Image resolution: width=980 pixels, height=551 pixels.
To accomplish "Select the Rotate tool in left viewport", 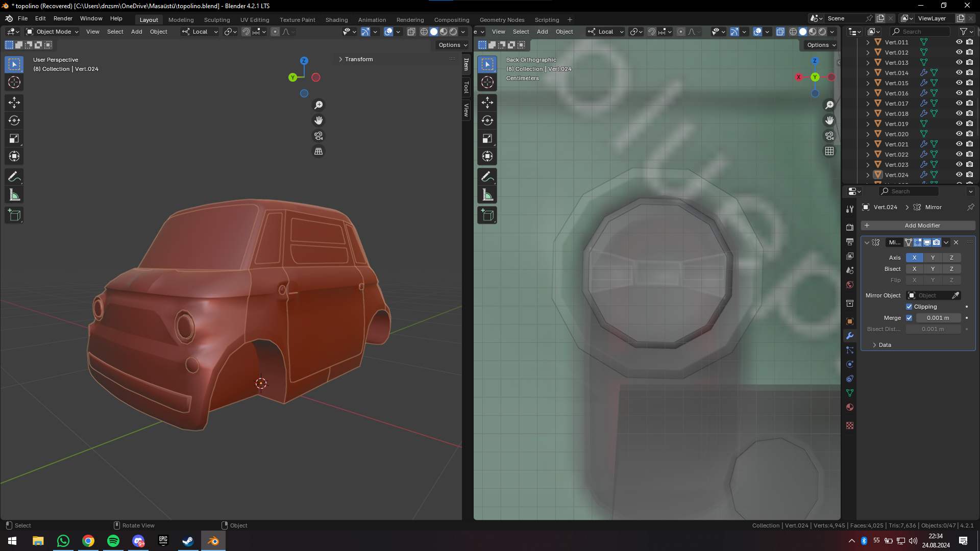I will click(14, 120).
